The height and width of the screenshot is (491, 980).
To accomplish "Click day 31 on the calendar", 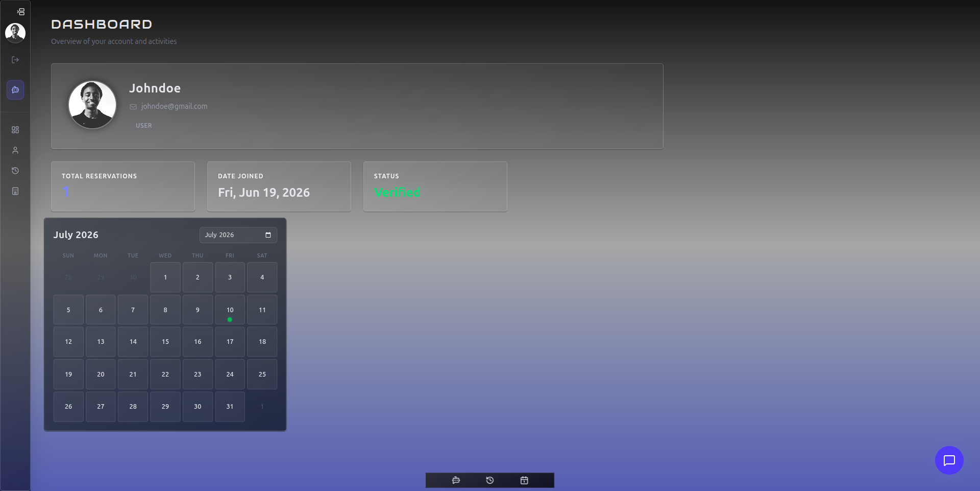I will coord(230,407).
